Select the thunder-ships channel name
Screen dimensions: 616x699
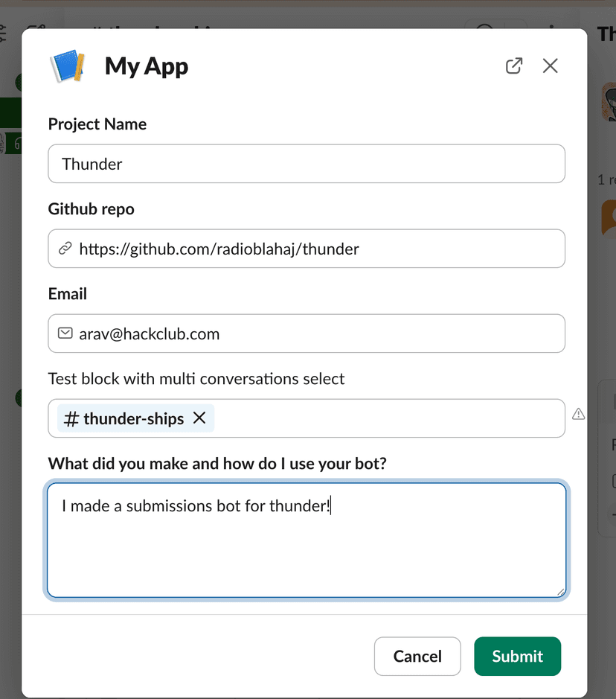pyautogui.click(x=133, y=419)
